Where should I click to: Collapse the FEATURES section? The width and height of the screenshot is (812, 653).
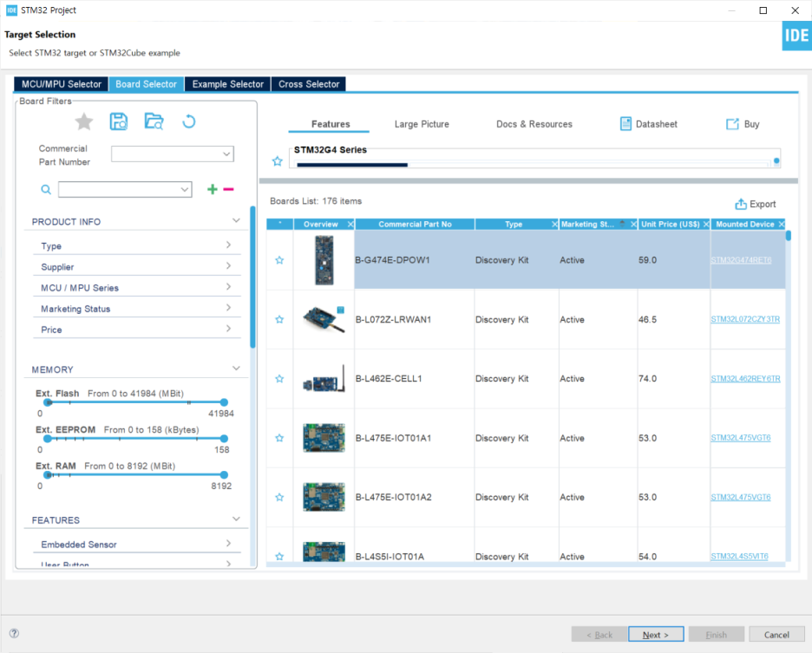tap(236, 519)
